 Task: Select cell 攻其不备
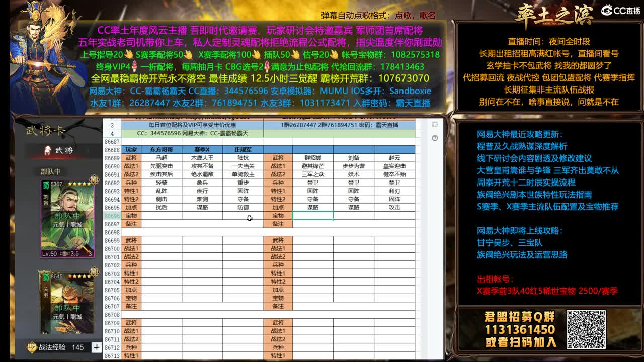coord(202,166)
